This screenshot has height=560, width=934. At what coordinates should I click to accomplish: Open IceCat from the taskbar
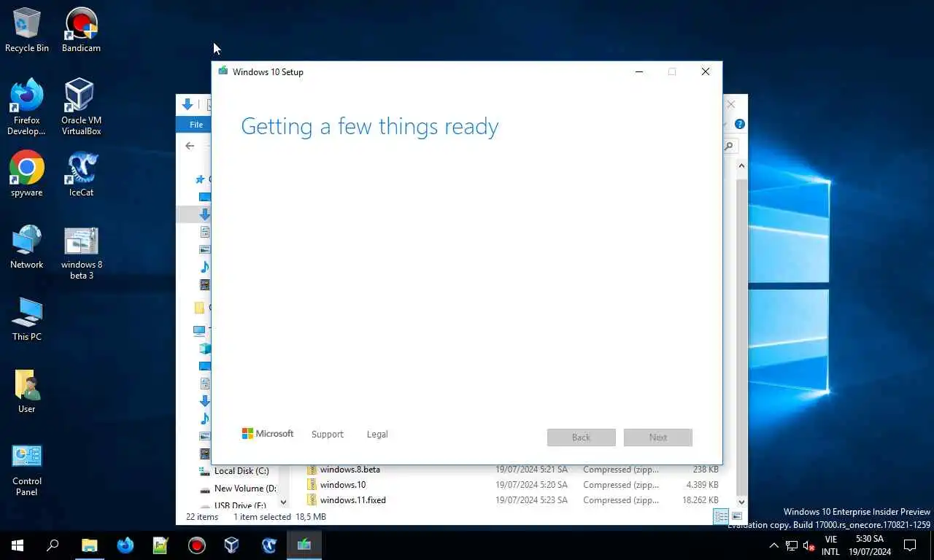point(269,545)
